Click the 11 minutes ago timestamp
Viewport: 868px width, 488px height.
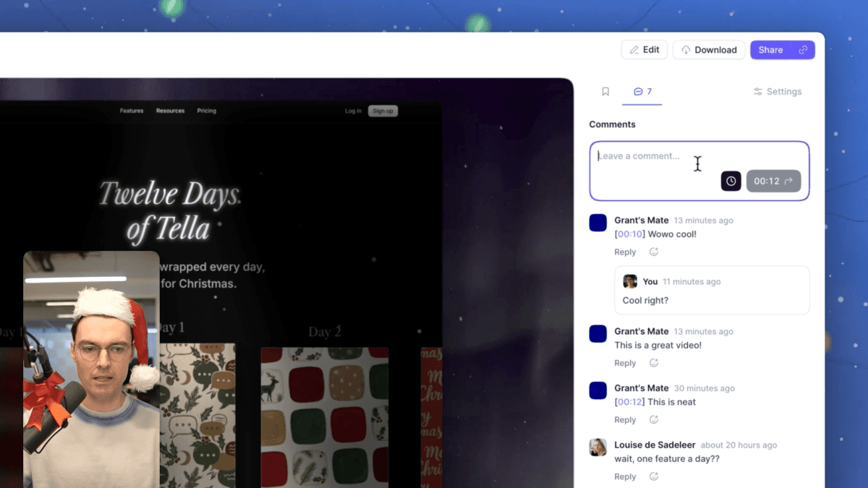(692, 282)
